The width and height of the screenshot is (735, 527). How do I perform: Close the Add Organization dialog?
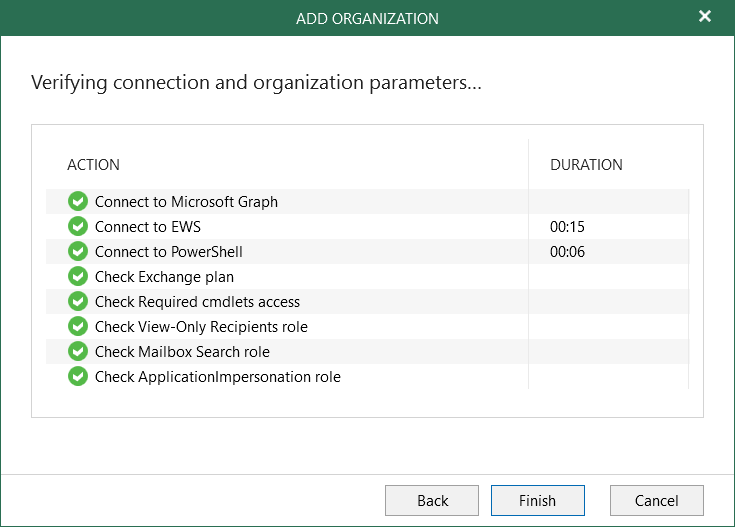[x=705, y=17]
